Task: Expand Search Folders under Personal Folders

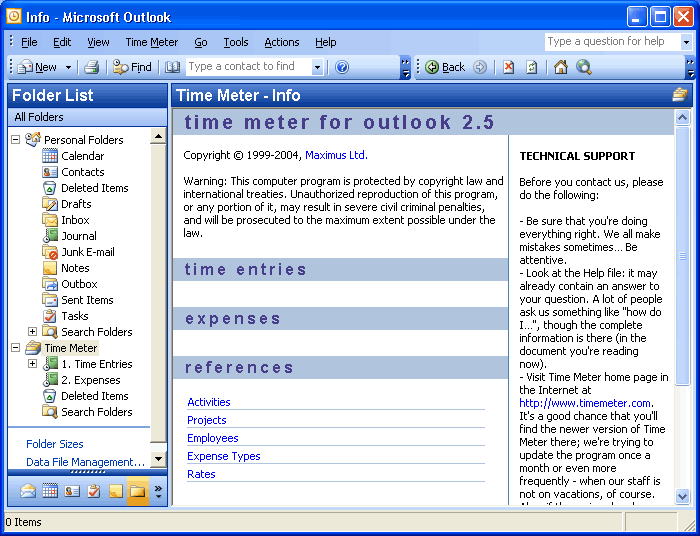Action: pos(32,332)
